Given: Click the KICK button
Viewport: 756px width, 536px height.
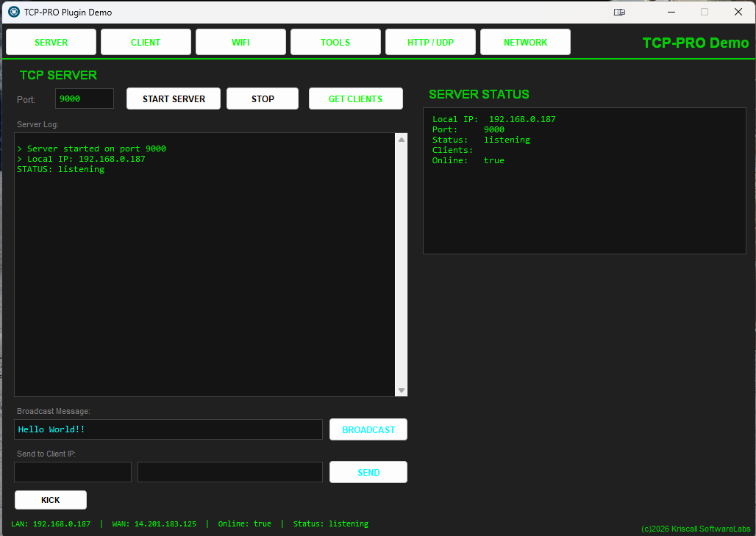Looking at the screenshot, I should click(51, 500).
